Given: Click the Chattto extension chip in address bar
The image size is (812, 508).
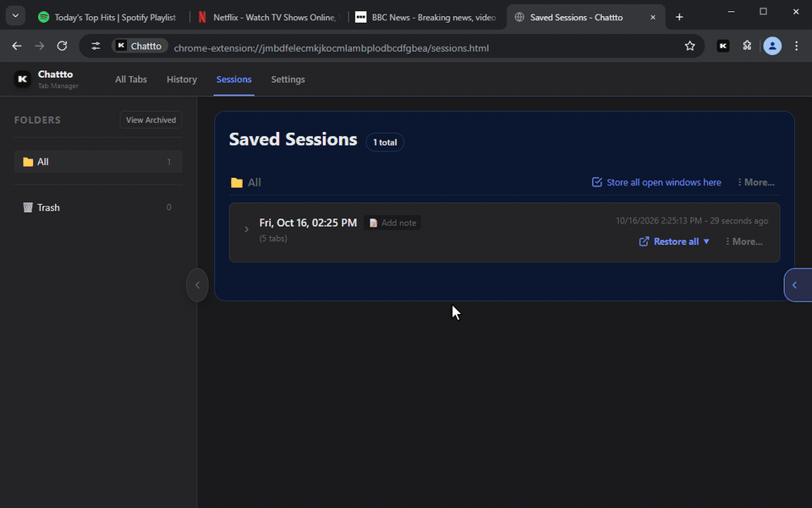Looking at the screenshot, I should [140, 46].
